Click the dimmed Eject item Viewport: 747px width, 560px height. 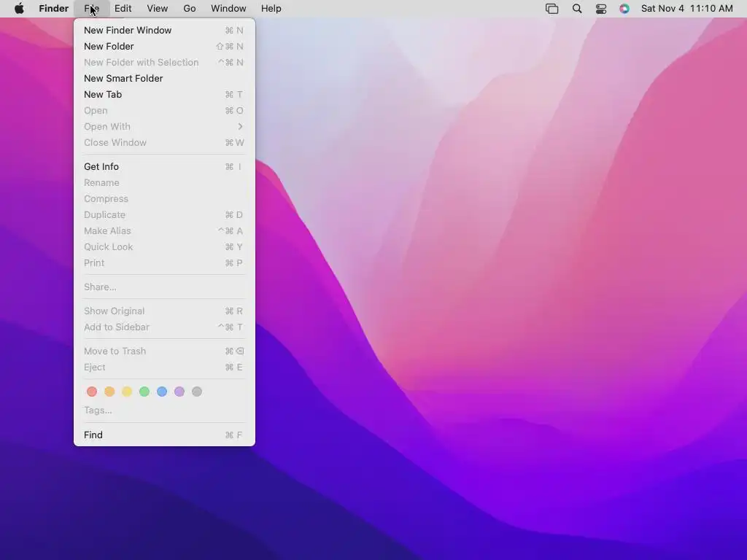point(164,367)
